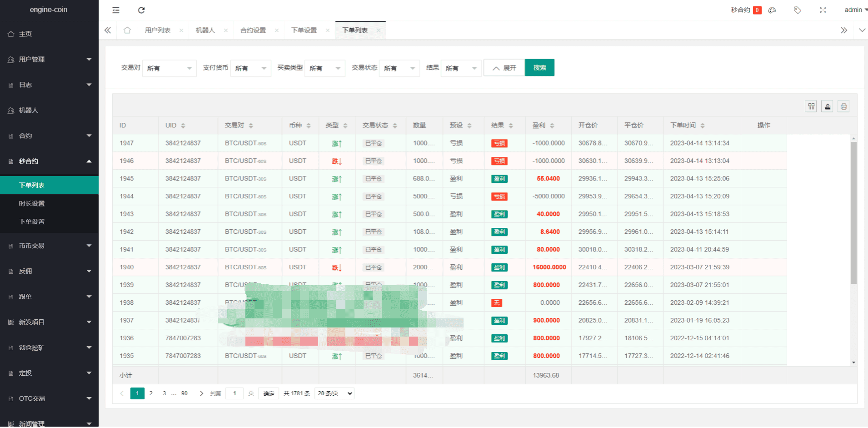Viewport: 868px width, 428px height.
Task: Click the page number input field
Action: click(x=234, y=393)
